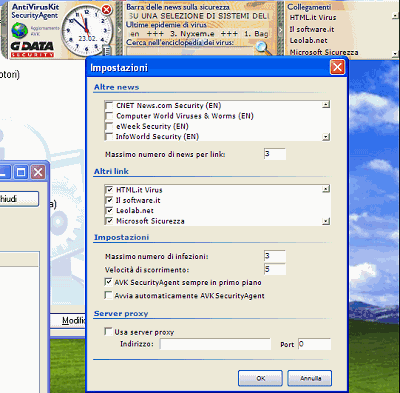Click arrow separator before the Collegamenti panel

pos(281,30)
